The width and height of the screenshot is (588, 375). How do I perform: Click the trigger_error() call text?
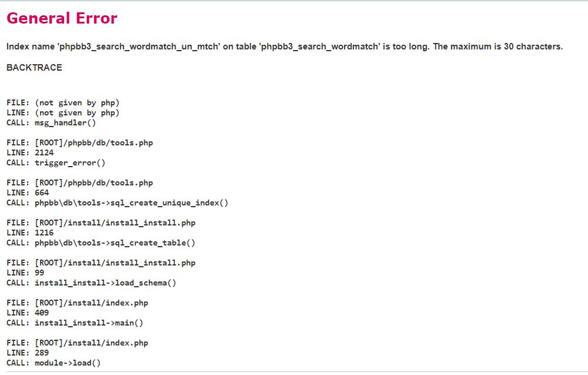click(x=70, y=162)
